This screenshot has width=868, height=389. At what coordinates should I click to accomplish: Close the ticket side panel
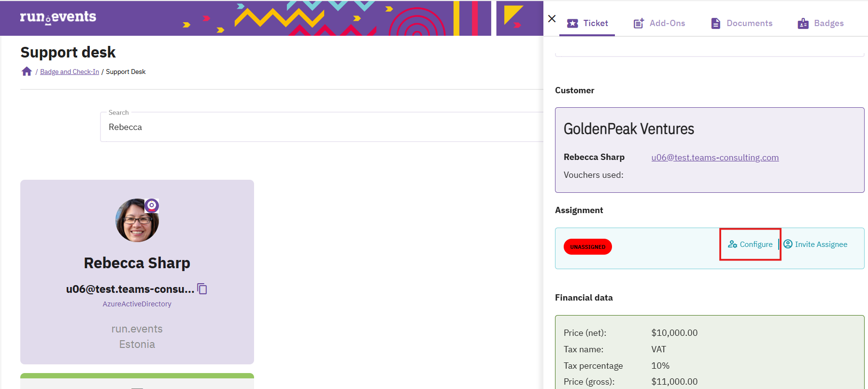[552, 19]
